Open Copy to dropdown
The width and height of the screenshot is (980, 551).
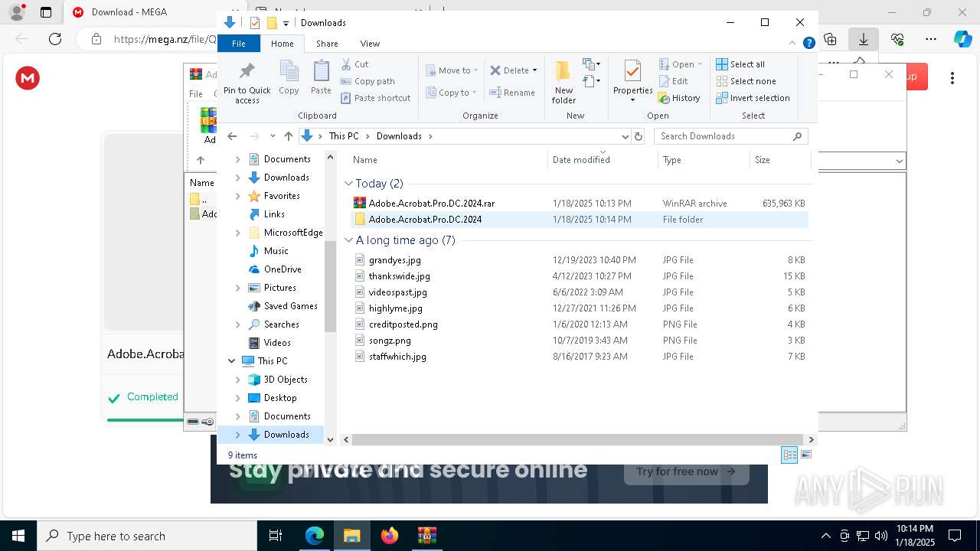pos(452,93)
